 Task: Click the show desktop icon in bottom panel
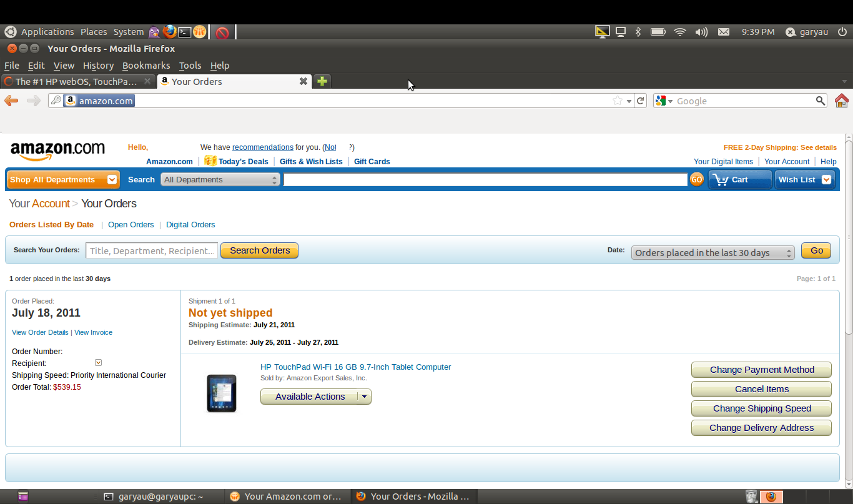point(23,497)
